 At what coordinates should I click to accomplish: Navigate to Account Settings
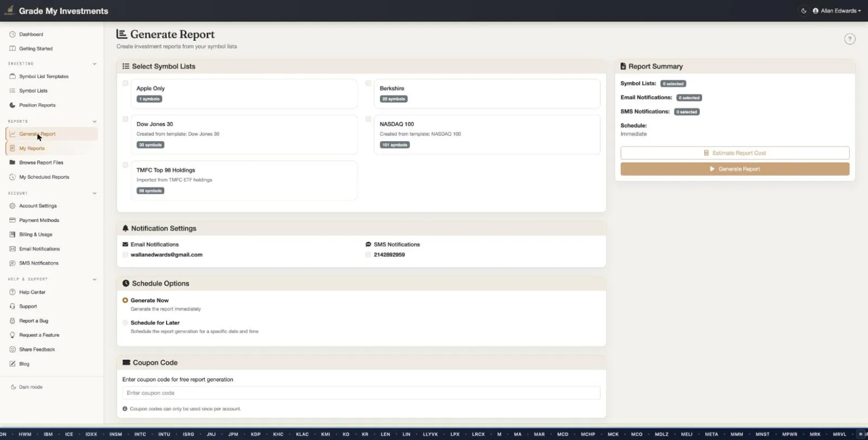pyautogui.click(x=38, y=206)
